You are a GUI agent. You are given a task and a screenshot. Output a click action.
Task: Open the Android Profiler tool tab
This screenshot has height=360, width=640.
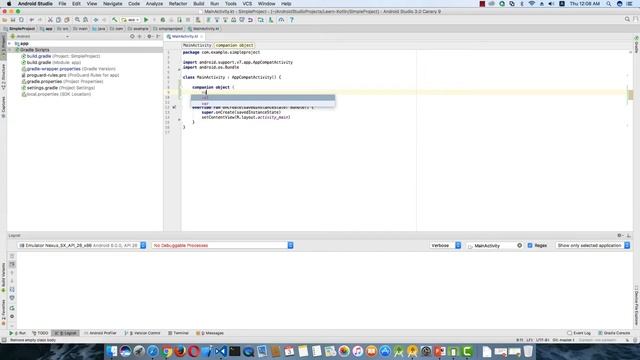click(x=100, y=333)
